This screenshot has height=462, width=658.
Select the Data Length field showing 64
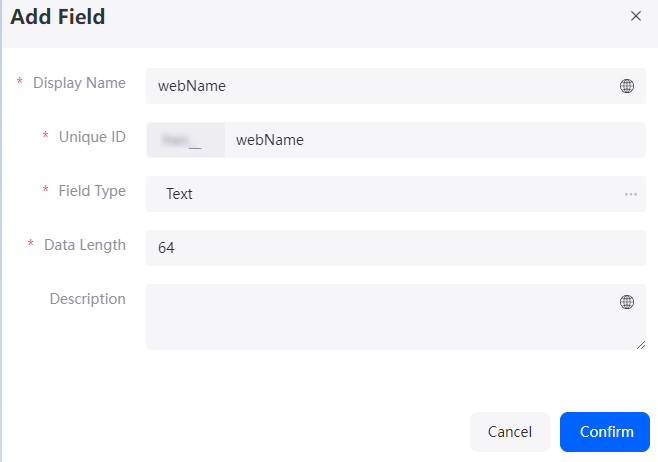pyautogui.click(x=396, y=248)
